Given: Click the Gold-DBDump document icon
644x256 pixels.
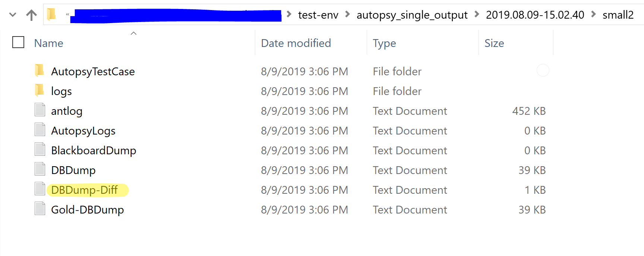Looking at the screenshot, I should click(40, 209).
